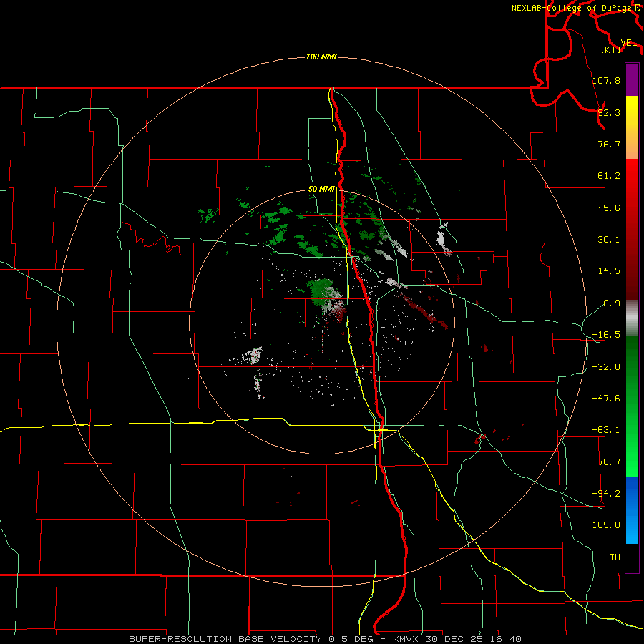Select the -63.1 velocity scale value
Viewport: 644px width, 644px height.
pyautogui.click(x=606, y=429)
